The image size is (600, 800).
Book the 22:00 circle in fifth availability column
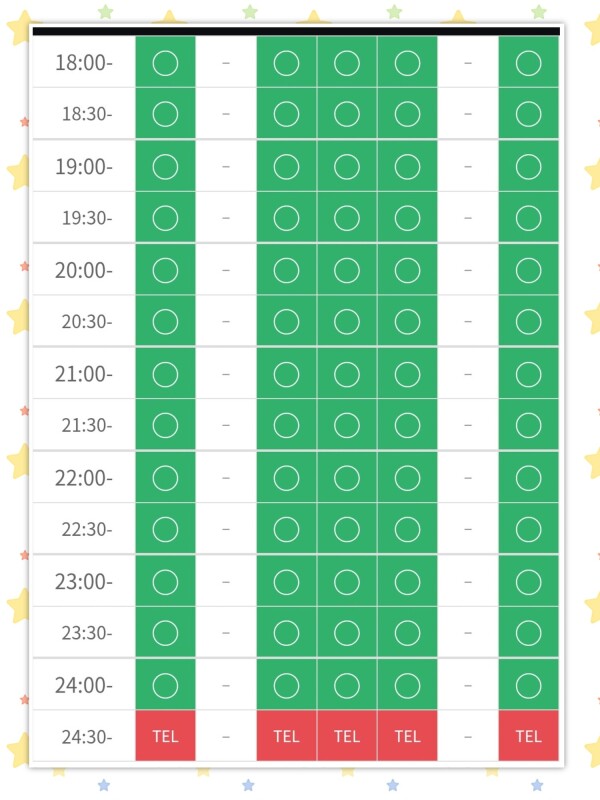pos(407,478)
